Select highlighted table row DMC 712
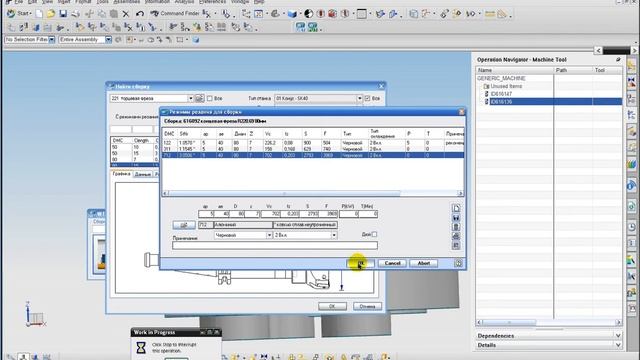Image resolution: width=640 pixels, height=360 pixels. (x=313, y=156)
